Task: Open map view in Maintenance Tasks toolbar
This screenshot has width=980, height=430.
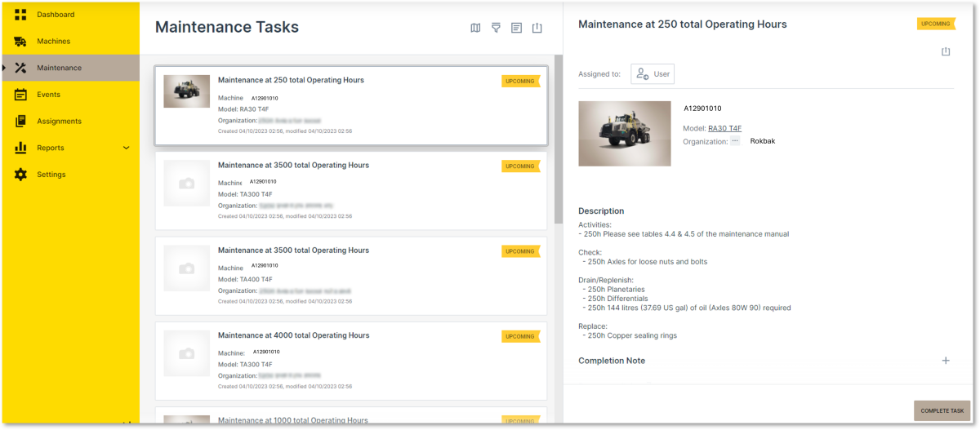Action: [475, 28]
